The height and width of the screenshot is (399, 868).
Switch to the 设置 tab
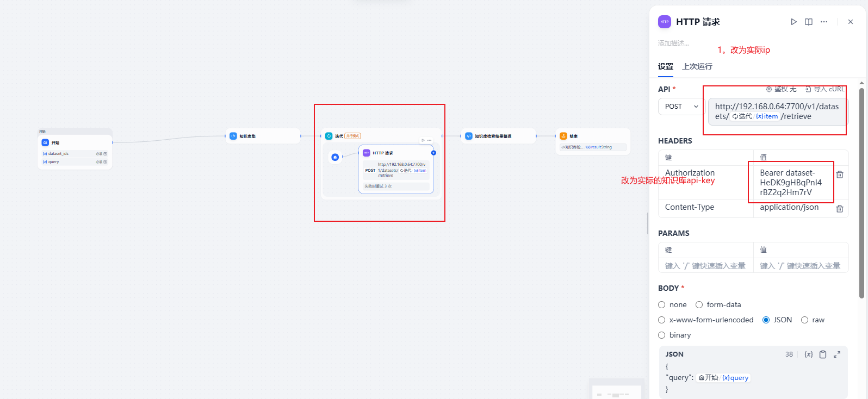coord(666,66)
